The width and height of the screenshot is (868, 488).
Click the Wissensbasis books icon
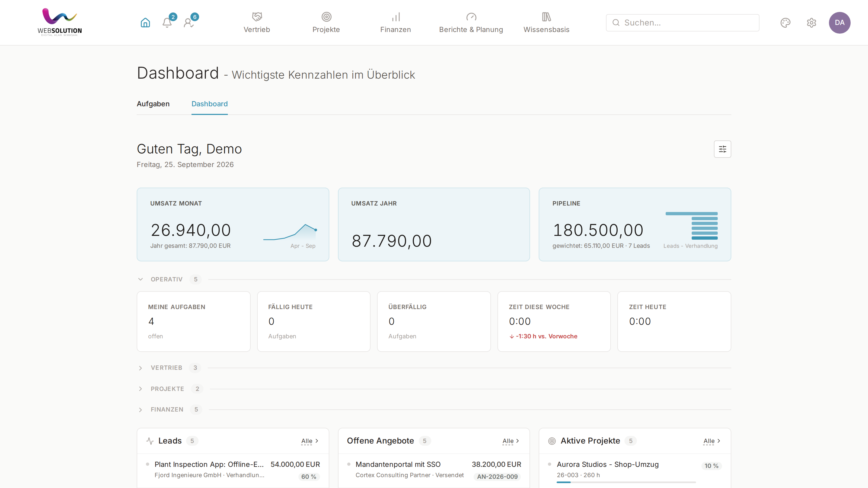(x=546, y=17)
